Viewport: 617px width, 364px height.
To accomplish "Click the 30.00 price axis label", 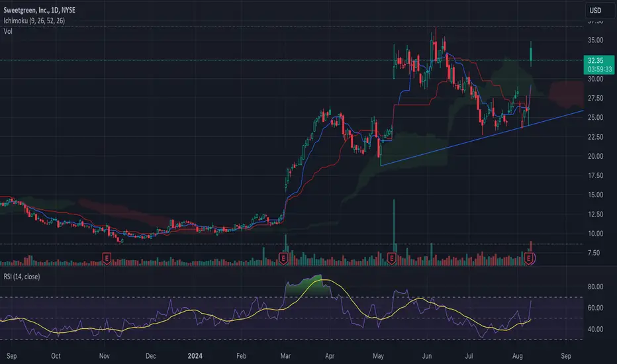I will point(595,79).
